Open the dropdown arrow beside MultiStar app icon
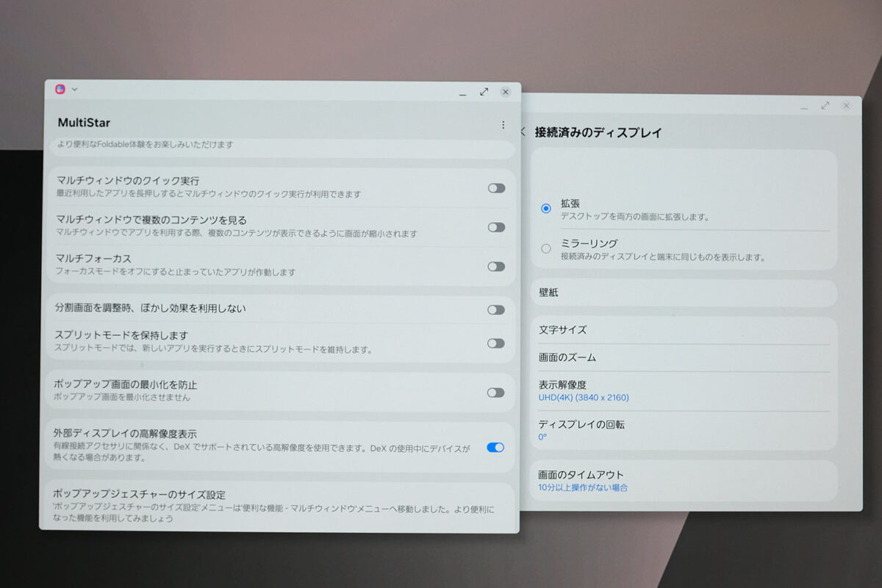Viewport: 882px width, 588px height. (74, 89)
